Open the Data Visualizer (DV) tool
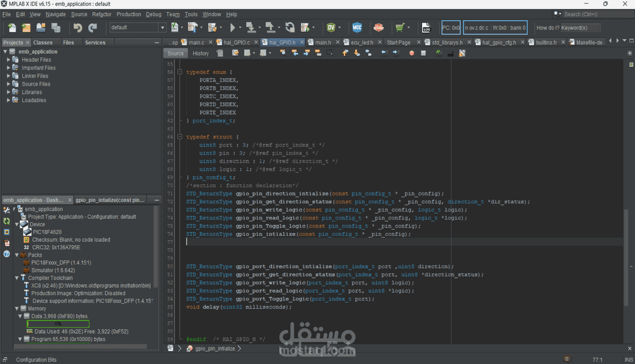Viewport: 635px width, 364px height. 331,28
